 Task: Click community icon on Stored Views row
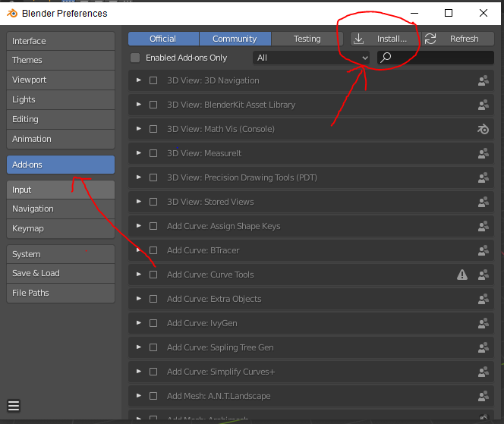coord(483,202)
